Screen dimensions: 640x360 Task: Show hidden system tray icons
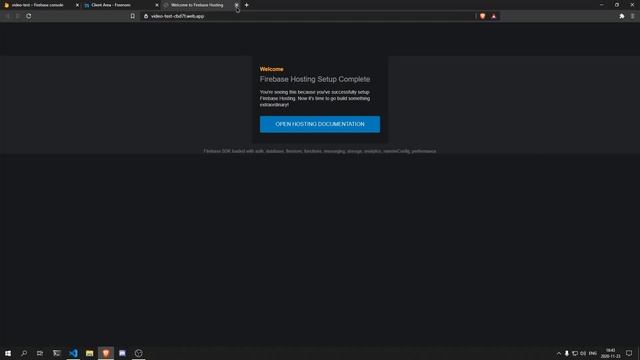[559, 353]
